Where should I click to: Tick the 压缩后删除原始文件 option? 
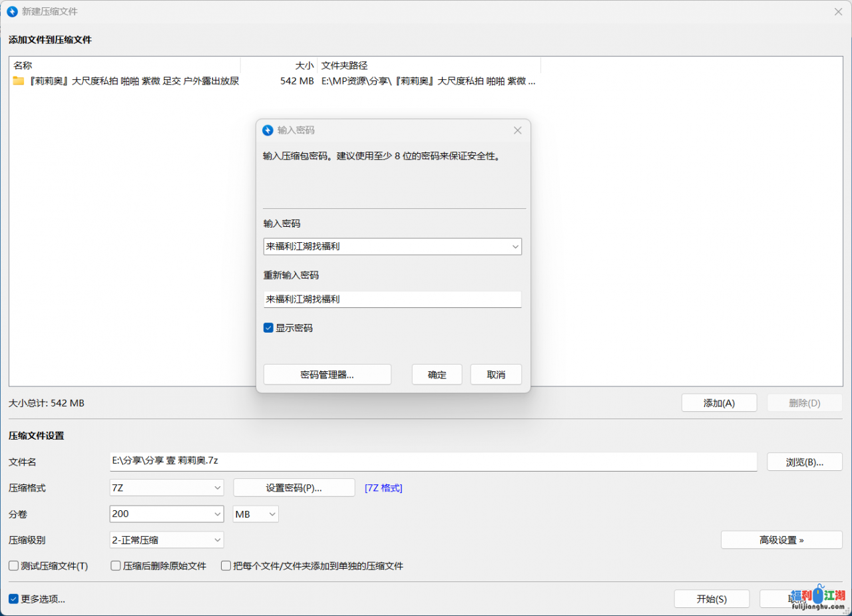click(x=116, y=566)
